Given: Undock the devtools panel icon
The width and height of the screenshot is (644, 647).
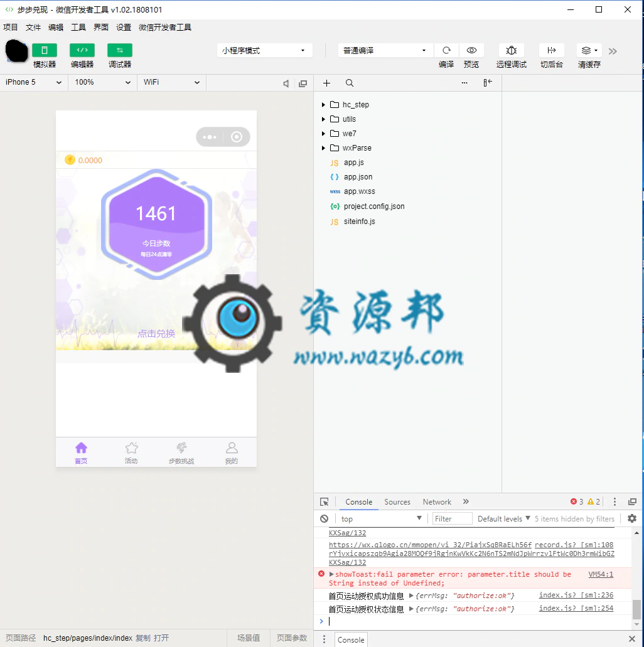Looking at the screenshot, I should pyautogui.click(x=632, y=502).
